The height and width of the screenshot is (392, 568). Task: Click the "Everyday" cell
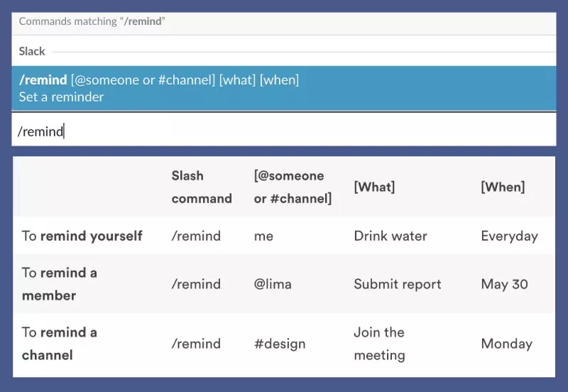coord(509,236)
